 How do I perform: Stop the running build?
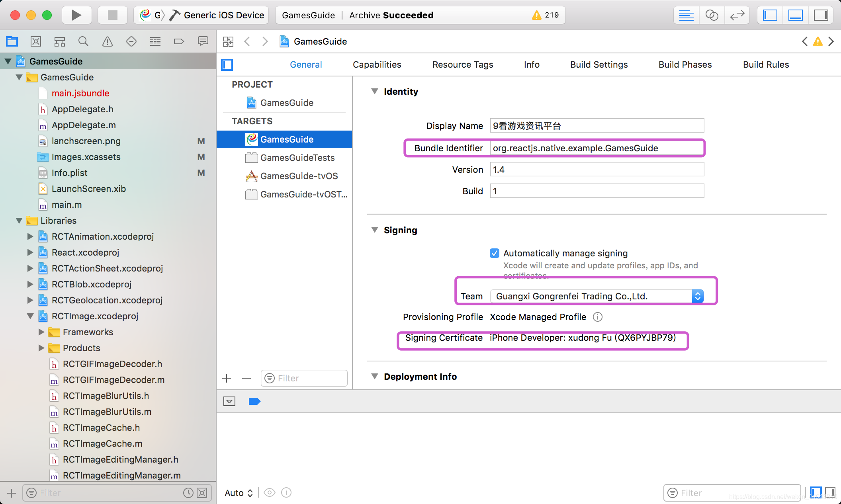[x=113, y=15]
